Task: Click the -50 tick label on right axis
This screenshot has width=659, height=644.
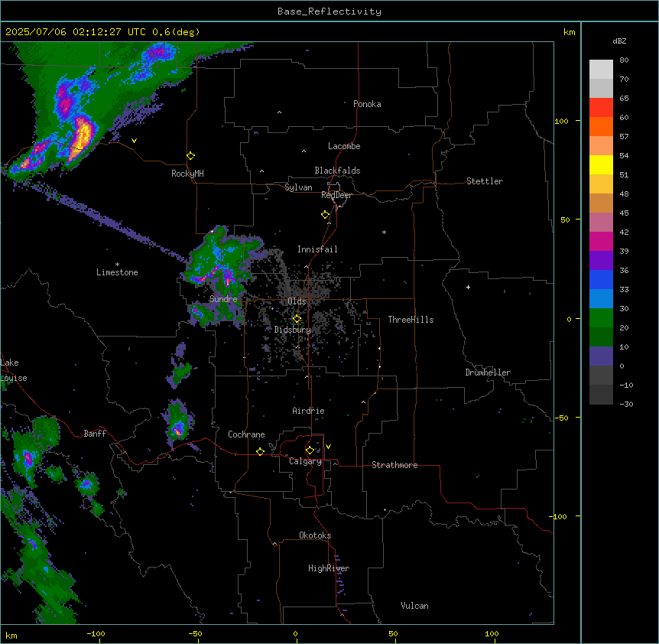Action: pyautogui.click(x=561, y=418)
